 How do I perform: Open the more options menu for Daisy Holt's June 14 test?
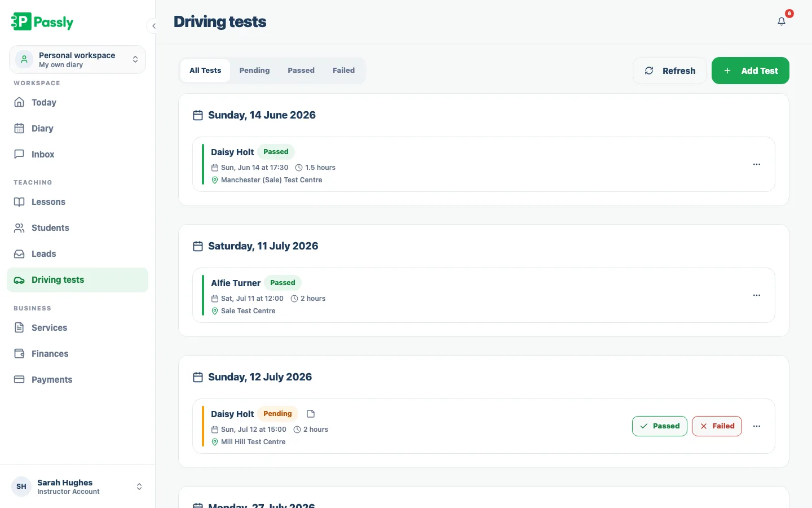757,164
